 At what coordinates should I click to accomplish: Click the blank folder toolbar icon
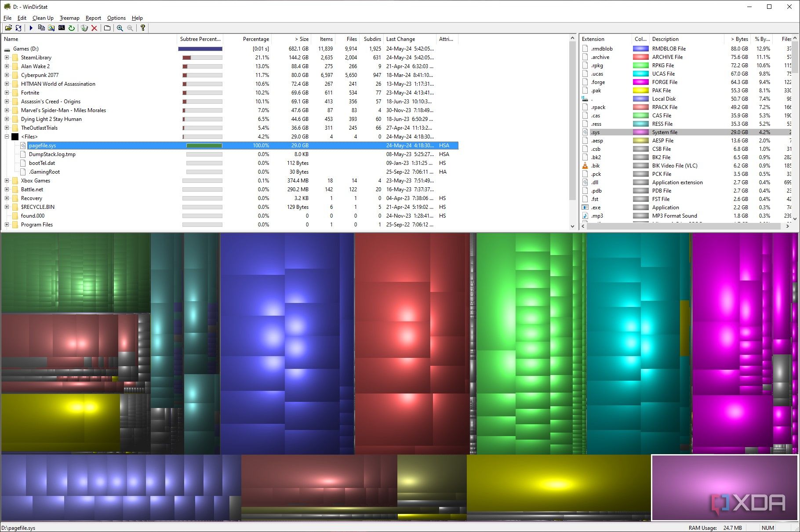[107, 28]
